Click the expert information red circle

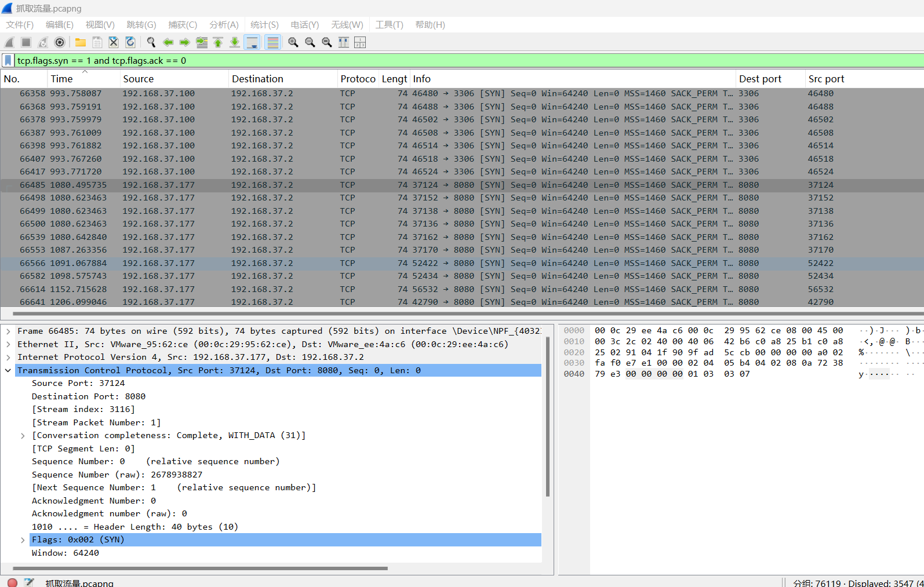12,582
